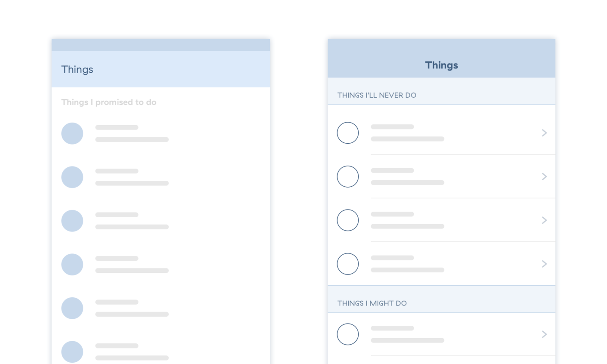Click the third filled avatar in the left list
The height and width of the screenshot is (364, 607).
pyautogui.click(x=72, y=221)
